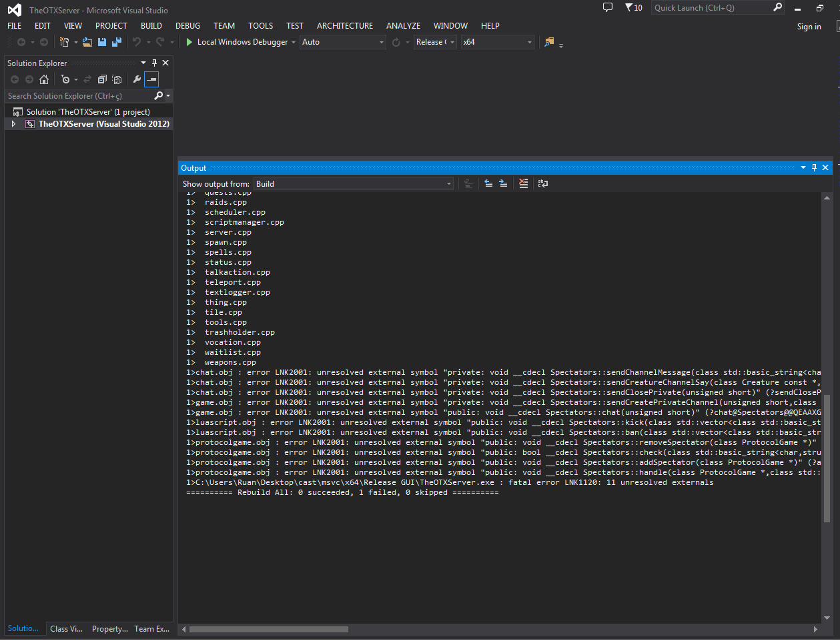Click the Open File toolbar icon

[x=87, y=42]
